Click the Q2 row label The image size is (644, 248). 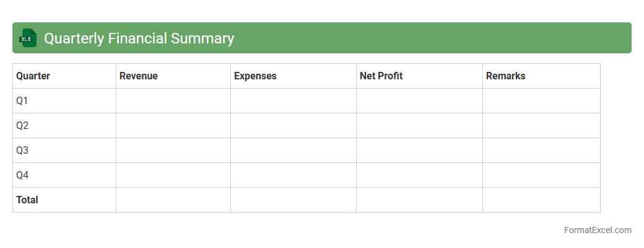(22, 126)
